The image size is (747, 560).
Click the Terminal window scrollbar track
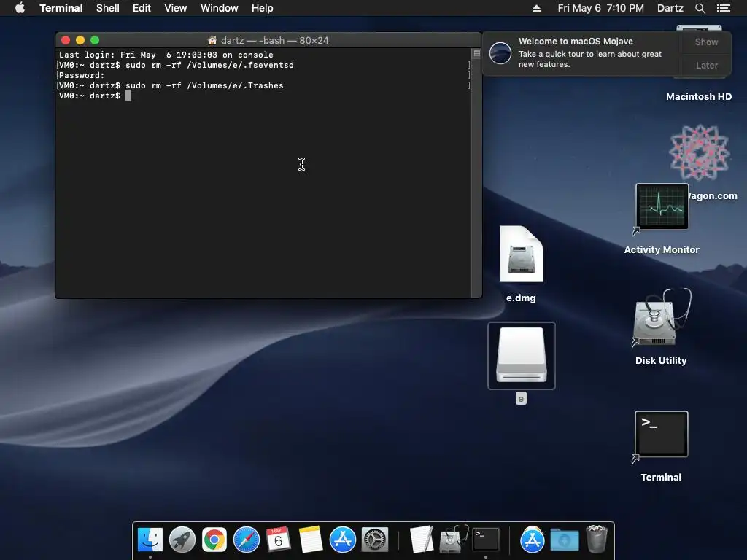pos(476,177)
